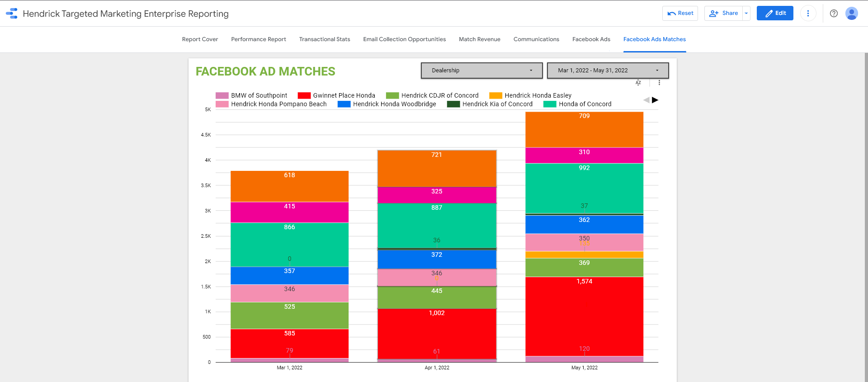Click Hendrick Honda Easley orange legend swatch
This screenshot has width=868, height=382.
point(496,95)
